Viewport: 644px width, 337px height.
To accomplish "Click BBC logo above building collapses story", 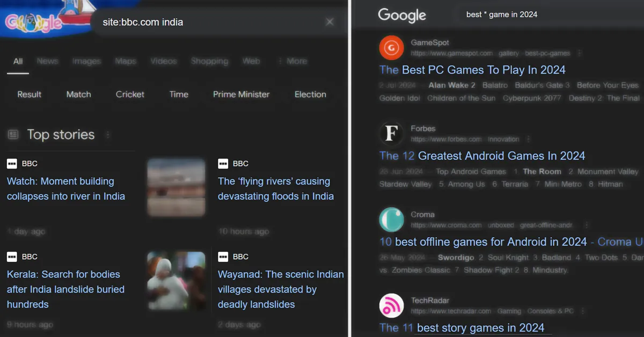I will pyautogui.click(x=12, y=164).
